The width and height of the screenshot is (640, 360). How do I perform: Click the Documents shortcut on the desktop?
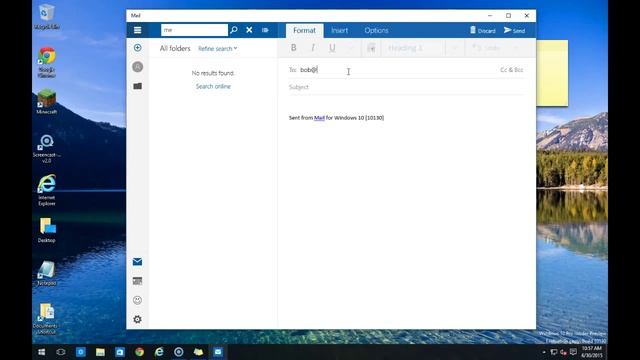(x=47, y=319)
